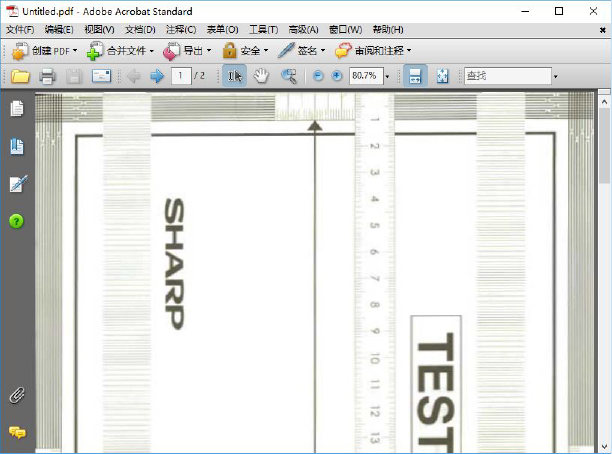Toggle scrolling page fit-width view
This screenshot has height=454, width=612.
click(x=415, y=76)
